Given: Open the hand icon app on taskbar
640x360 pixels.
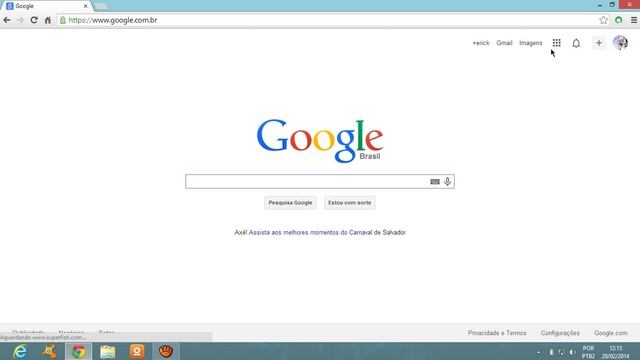Looking at the screenshot, I should 166,351.
